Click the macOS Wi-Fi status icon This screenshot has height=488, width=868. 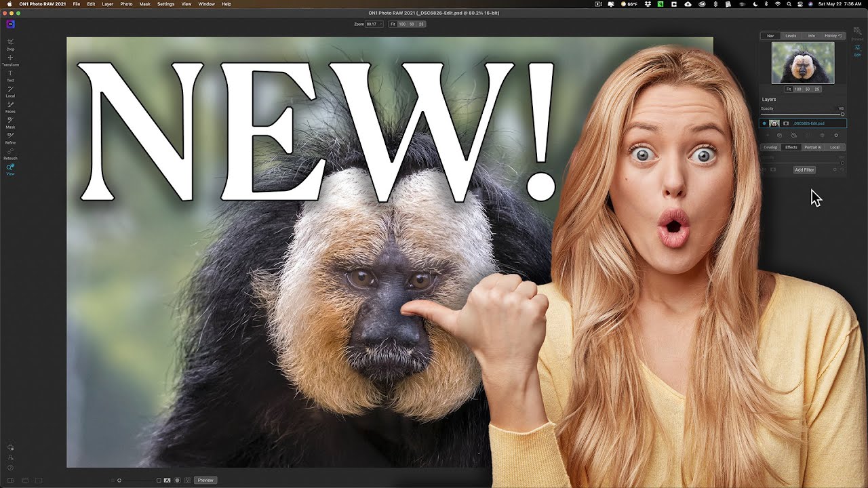pos(778,4)
